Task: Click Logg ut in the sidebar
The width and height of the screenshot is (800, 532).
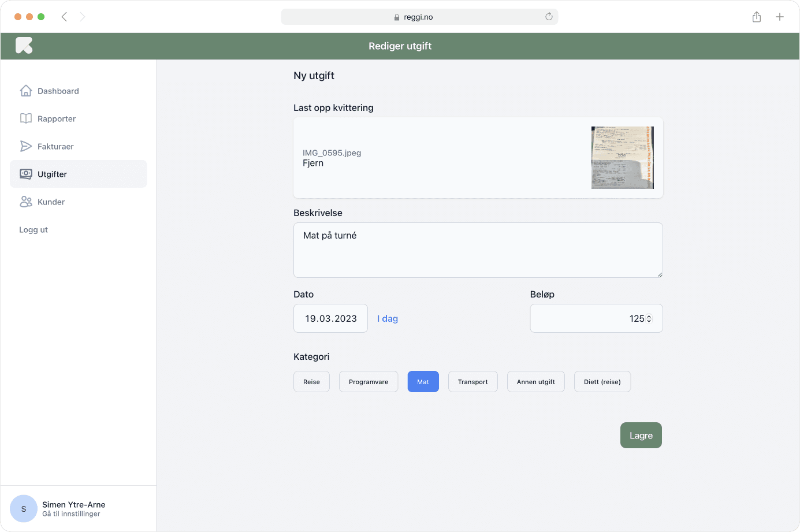Action: click(34, 229)
